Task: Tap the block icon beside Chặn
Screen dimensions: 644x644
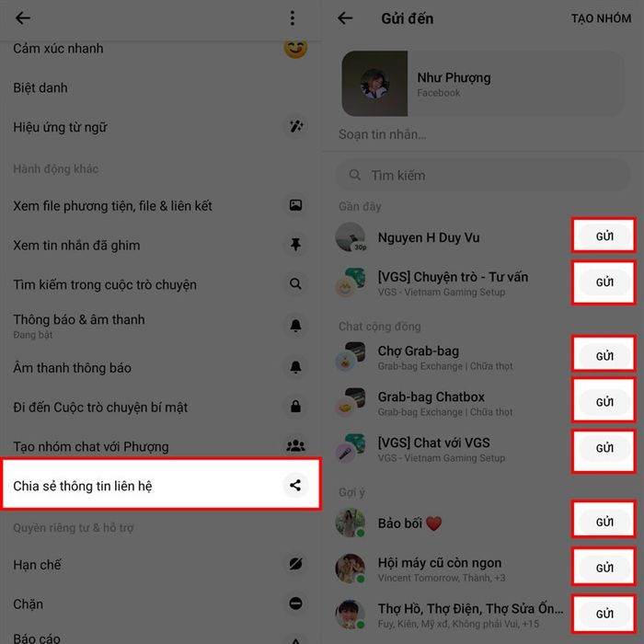Action: (x=295, y=604)
